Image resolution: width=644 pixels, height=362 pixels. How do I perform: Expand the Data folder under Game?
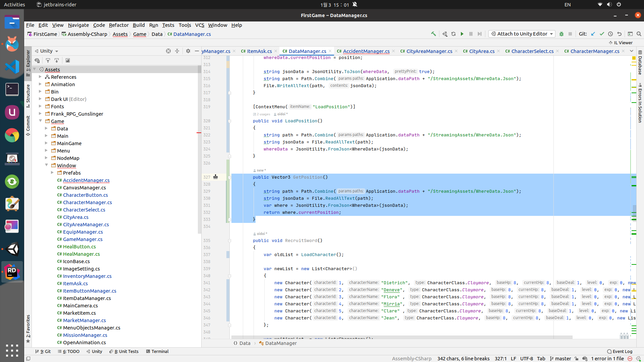coord(46,128)
